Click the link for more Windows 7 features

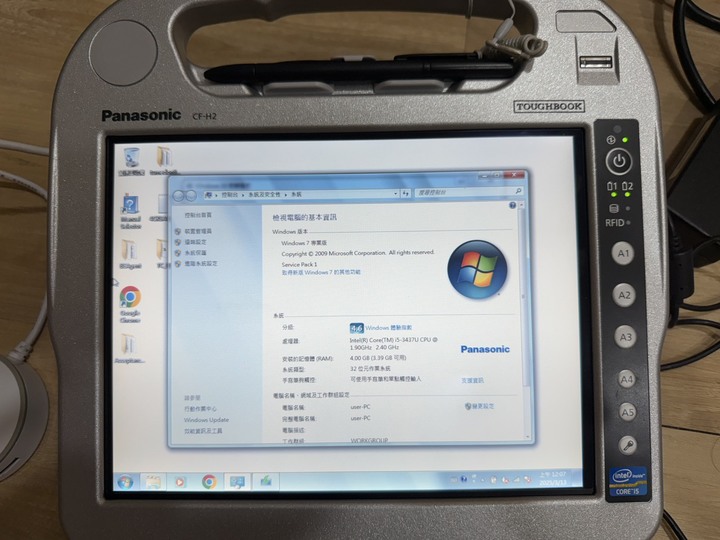click(321, 272)
